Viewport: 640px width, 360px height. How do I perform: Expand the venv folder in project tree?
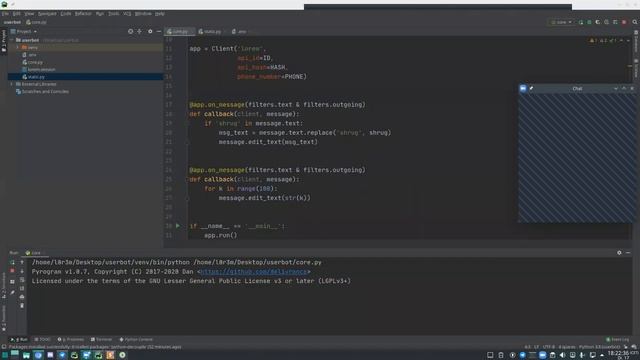pyautogui.click(x=18, y=47)
